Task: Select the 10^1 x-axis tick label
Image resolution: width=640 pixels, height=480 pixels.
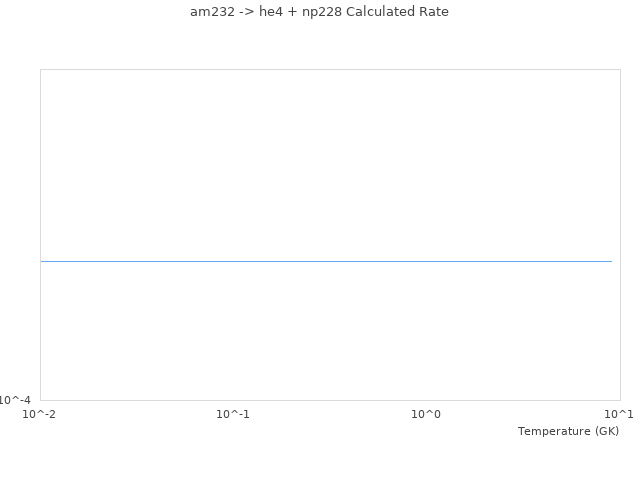Action: [619, 414]
